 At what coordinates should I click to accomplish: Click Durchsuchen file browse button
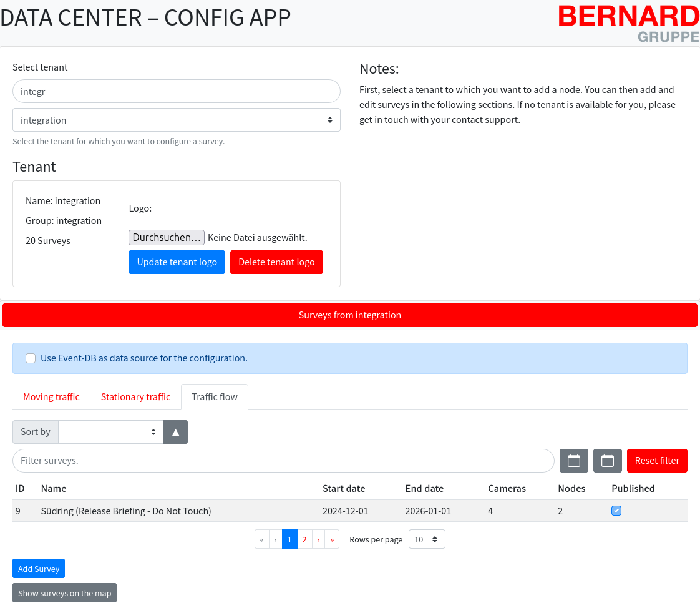167,238
